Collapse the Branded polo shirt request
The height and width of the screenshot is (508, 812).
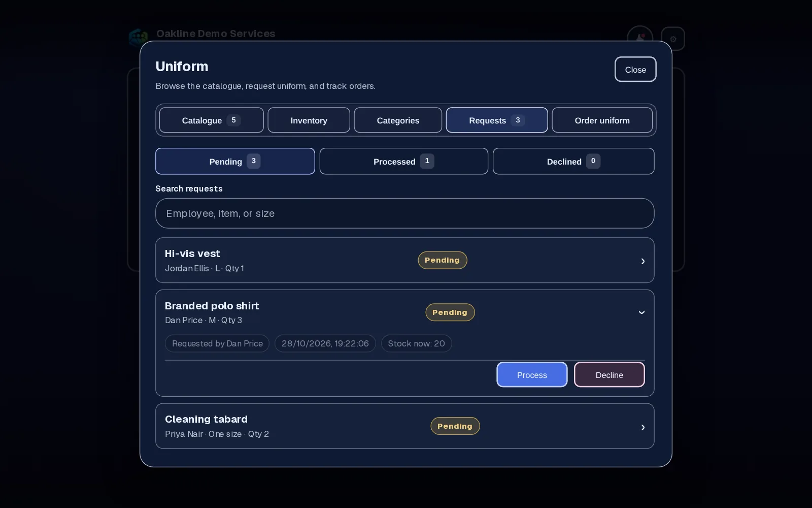click(x=641, y=312)
